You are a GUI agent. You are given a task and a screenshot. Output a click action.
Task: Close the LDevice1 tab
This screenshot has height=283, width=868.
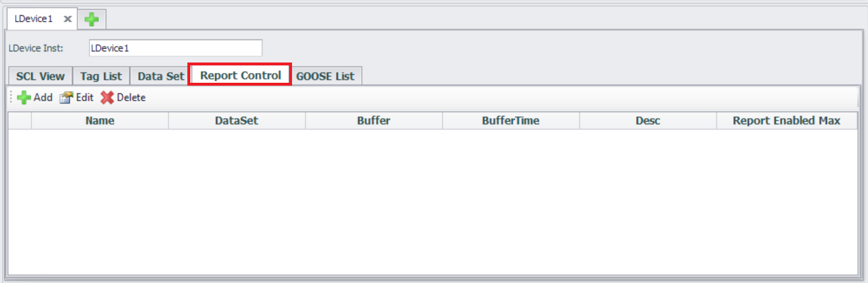pos(68,19)
